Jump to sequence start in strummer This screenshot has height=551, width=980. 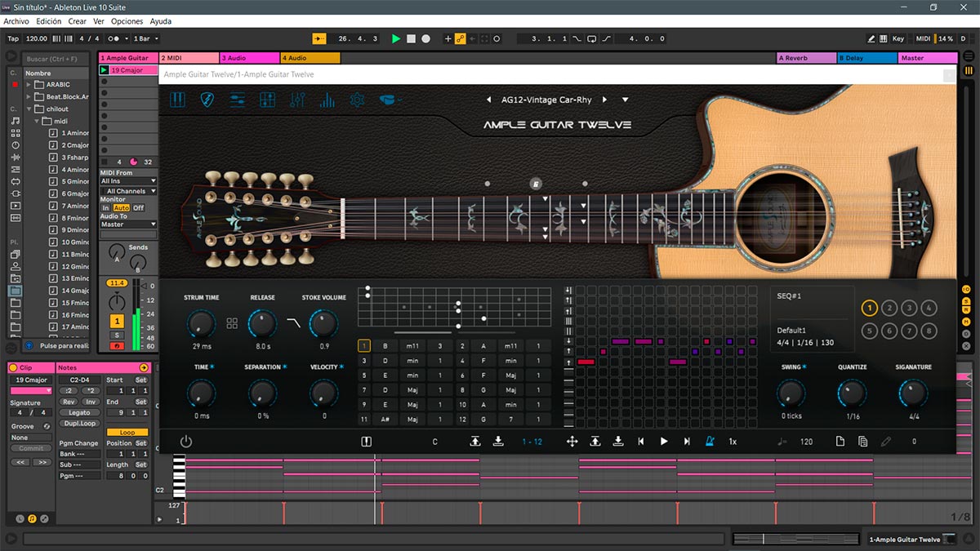(x=641, y=442)
